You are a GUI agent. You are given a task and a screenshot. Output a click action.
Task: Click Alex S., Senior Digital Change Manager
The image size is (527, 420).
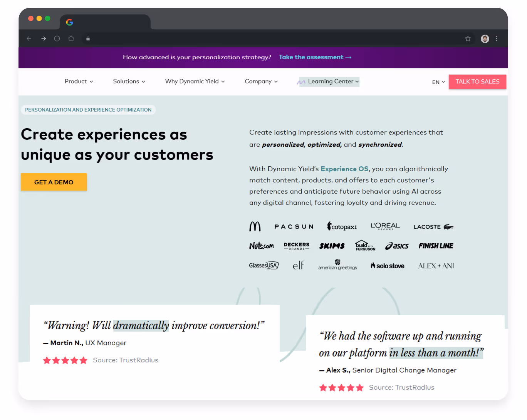coord(388,370)
